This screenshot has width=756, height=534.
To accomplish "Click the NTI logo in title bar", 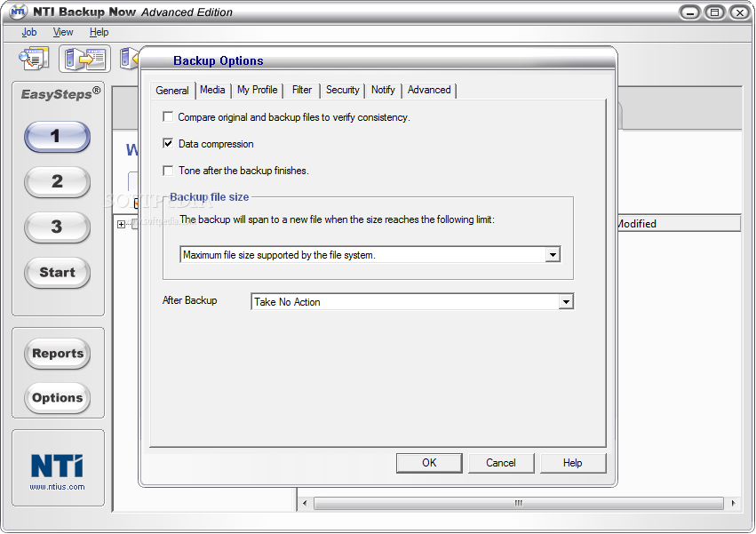I will (x=18, y=11).
